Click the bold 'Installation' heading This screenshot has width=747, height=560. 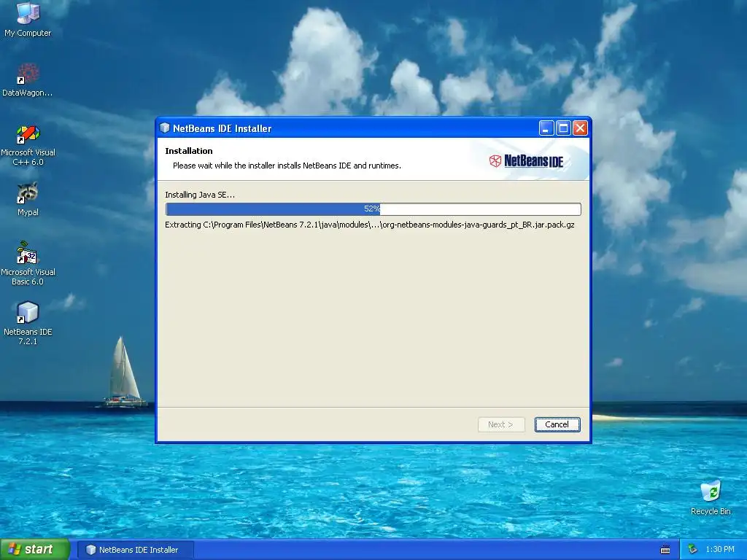[189, 151]
